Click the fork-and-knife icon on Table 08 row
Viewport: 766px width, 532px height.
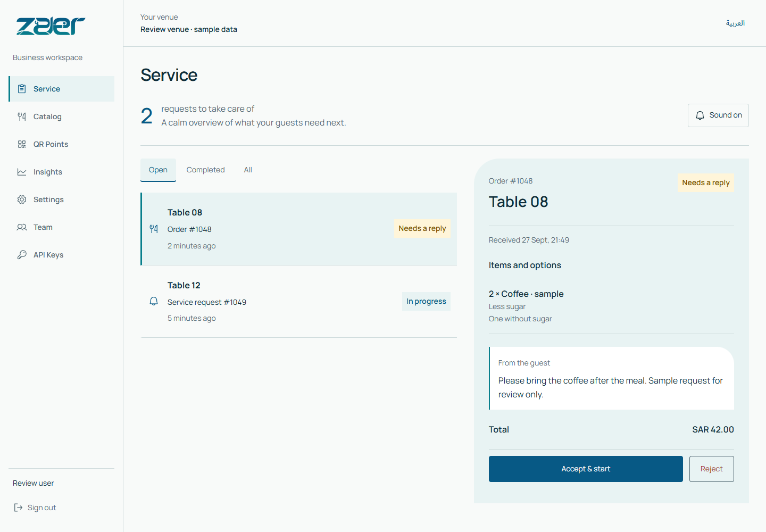click(154, 229)
